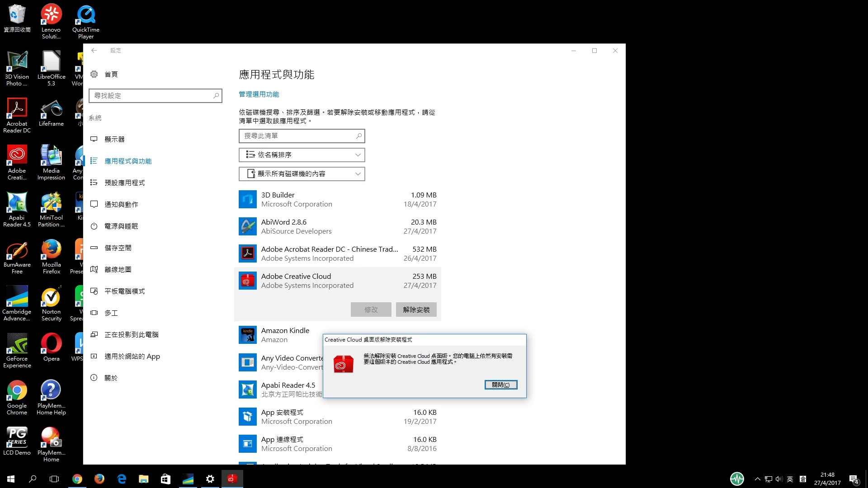Go to 通知與動作 settings
Screen dimensions: 868x488
coord(121,204)
